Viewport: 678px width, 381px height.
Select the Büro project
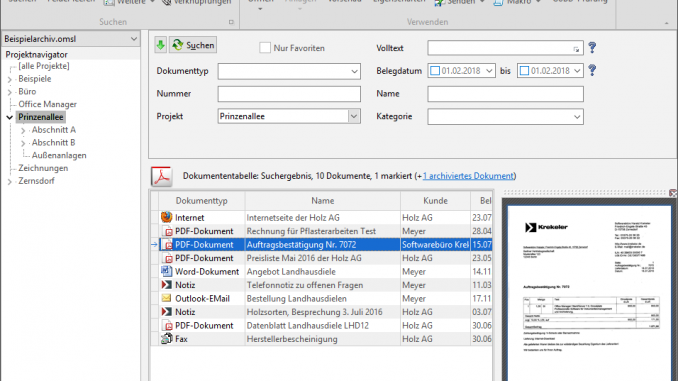click(27, 91)
